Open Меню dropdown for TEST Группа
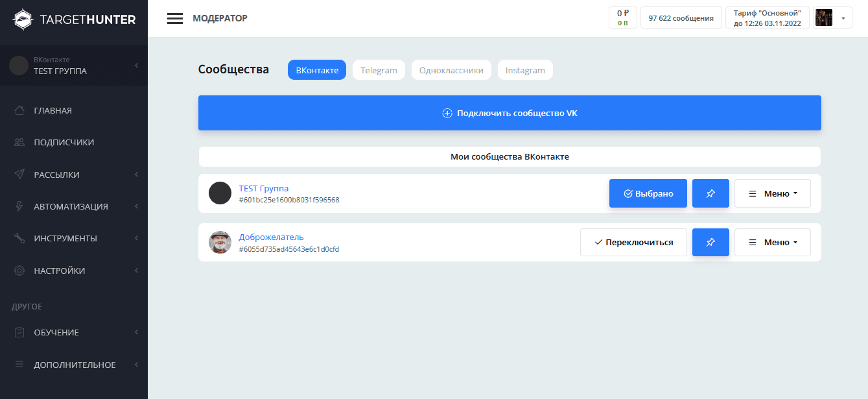Viewport: 868px width, 399px height. [x=772, y=193]
